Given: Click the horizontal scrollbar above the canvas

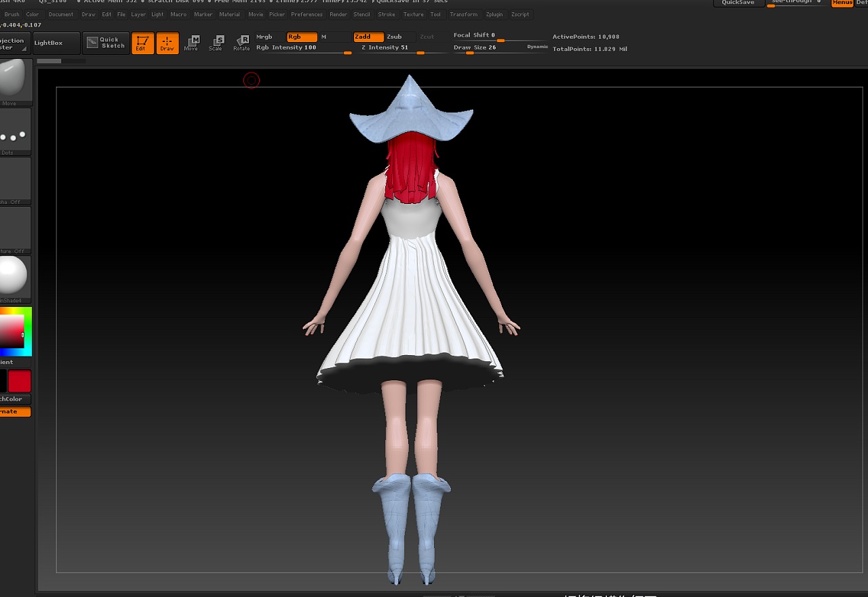Looking at the screenshot, I should [x=61, y=61].
